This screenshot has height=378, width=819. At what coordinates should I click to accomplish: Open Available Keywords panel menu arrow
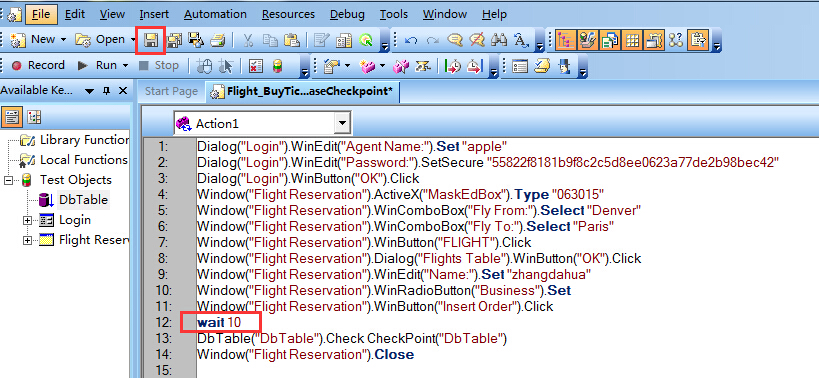pyautogui.click(x=89, y=91)
